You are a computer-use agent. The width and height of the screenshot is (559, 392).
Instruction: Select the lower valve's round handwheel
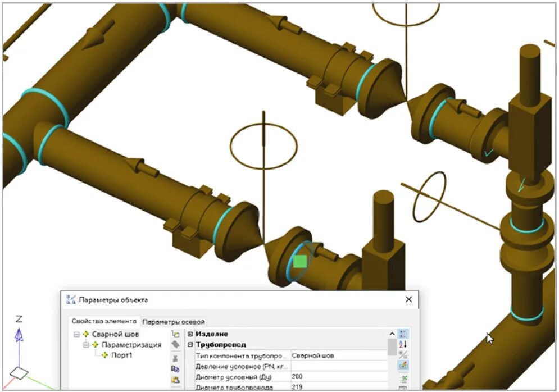tap(264, 146)
